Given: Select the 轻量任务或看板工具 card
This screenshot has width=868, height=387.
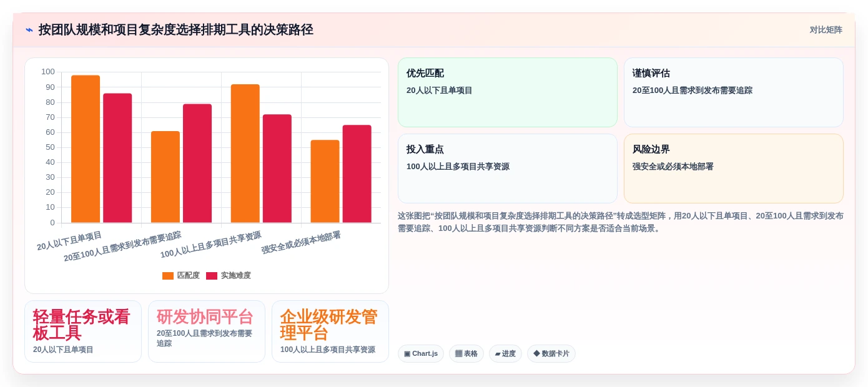Looking at the screenshot, I should coord(83,331).
